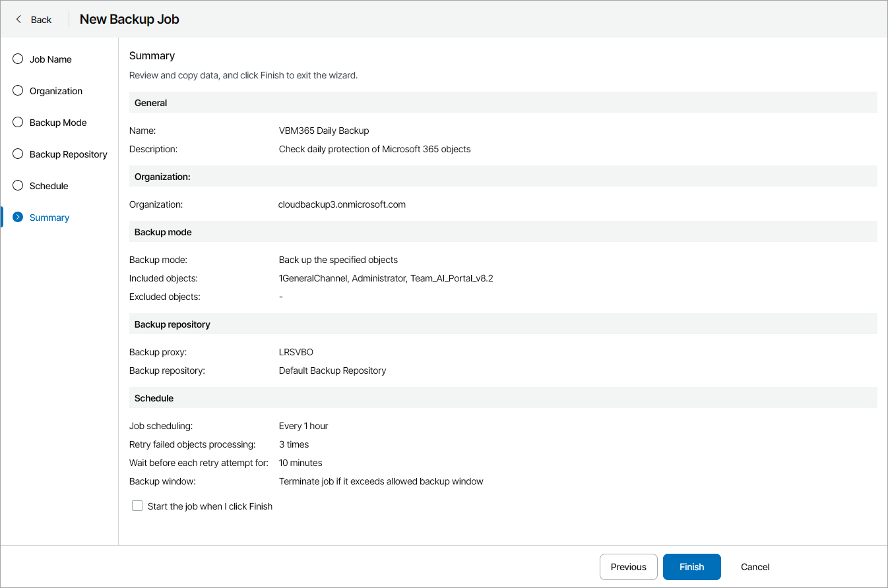Image resolution: width=888 pixels, height=588 pixels.
Task: Switch to the Backup Mode step
Action: (58, 123)
